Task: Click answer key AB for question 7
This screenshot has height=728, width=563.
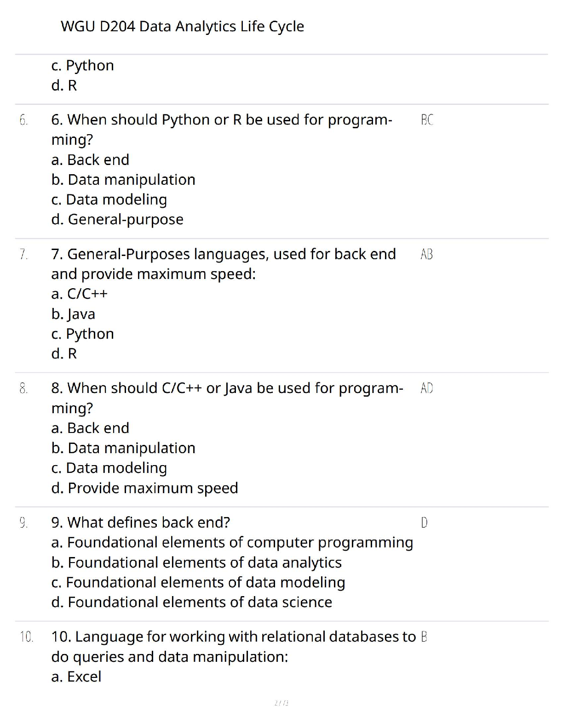Action: pyautogui.click(x=427, y=254)
